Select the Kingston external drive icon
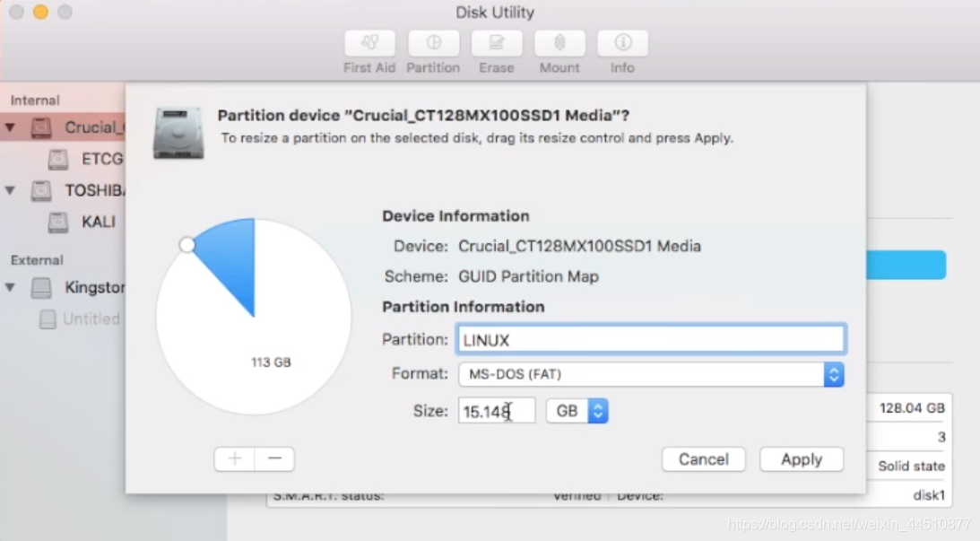 [42, 288]
